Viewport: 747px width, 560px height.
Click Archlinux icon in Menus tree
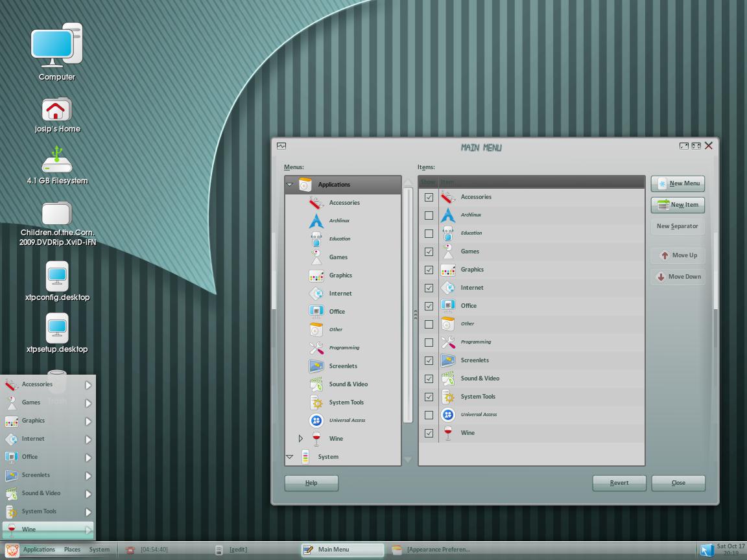tap(316, 221)
